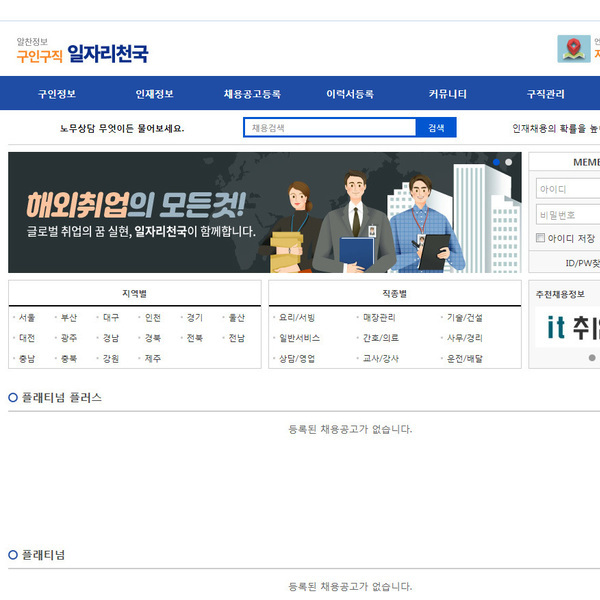Open the 구인정보 menu
The height and width of the screenshot is (600, 600).
pyautogui.click(x=57, y=94)
